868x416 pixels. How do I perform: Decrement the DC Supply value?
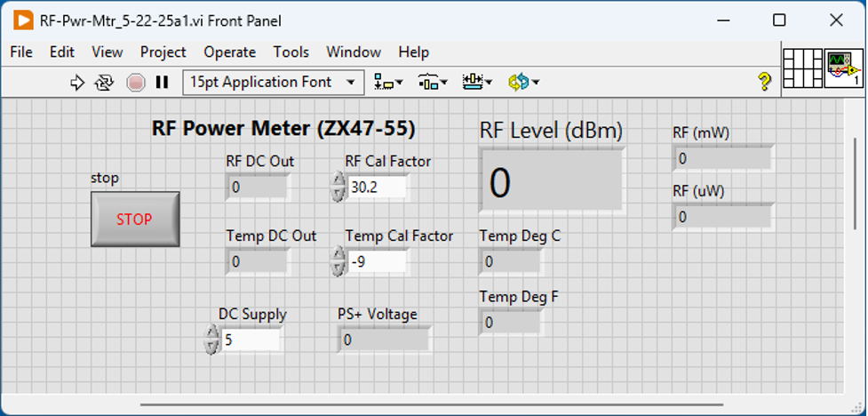tap(211, 347)
